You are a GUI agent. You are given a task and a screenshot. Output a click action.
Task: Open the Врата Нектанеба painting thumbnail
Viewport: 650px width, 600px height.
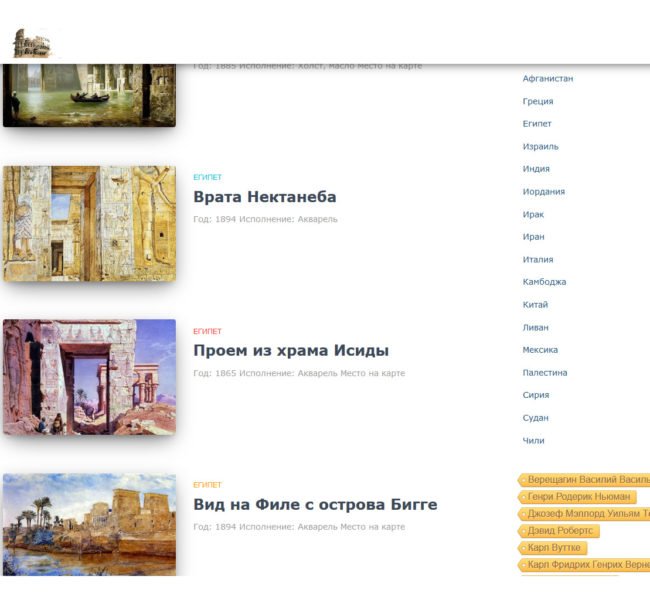click(90, 223)
